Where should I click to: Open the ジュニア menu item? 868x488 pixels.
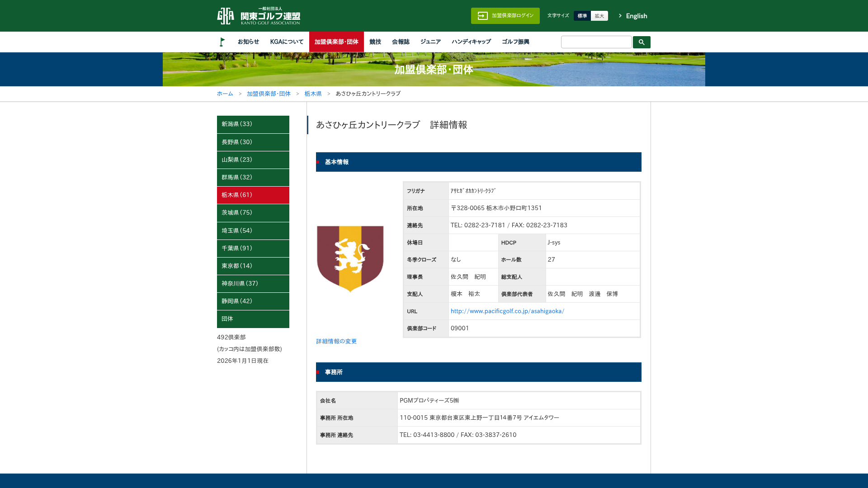430,42
